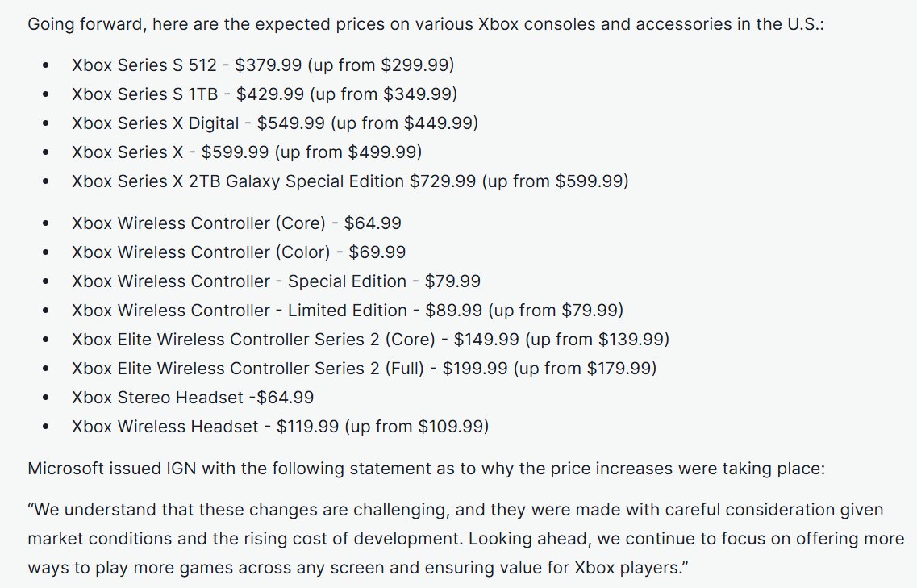Click the Xbox Wireless Headset entry
Screen dimensions: 917x588
click(280, 427)
